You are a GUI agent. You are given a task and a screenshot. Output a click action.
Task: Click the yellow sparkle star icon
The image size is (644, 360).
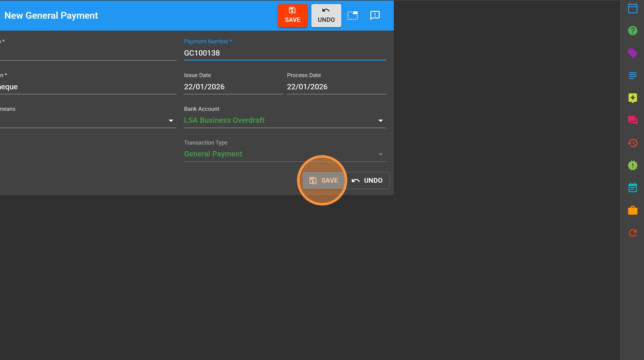pyautogui.click(x=632, y=98)
